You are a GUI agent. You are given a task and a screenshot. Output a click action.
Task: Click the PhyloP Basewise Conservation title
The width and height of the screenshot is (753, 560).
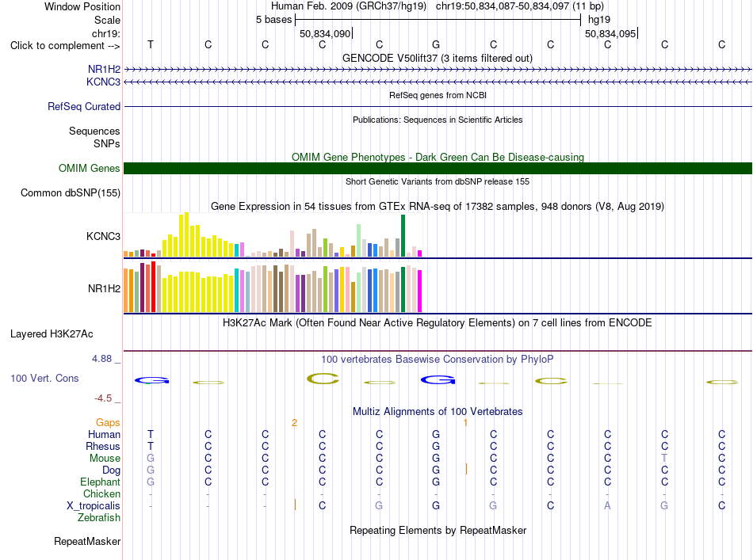coord(438,359)
